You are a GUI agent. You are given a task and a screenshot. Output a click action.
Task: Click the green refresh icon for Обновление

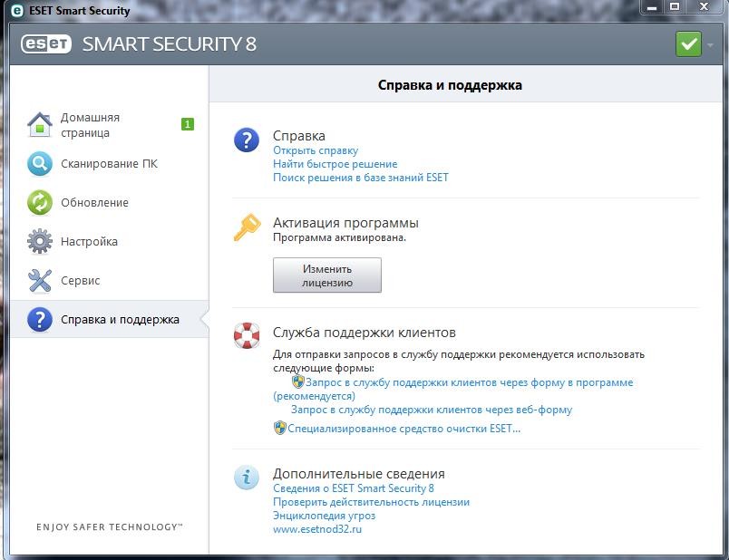[40, 203]
